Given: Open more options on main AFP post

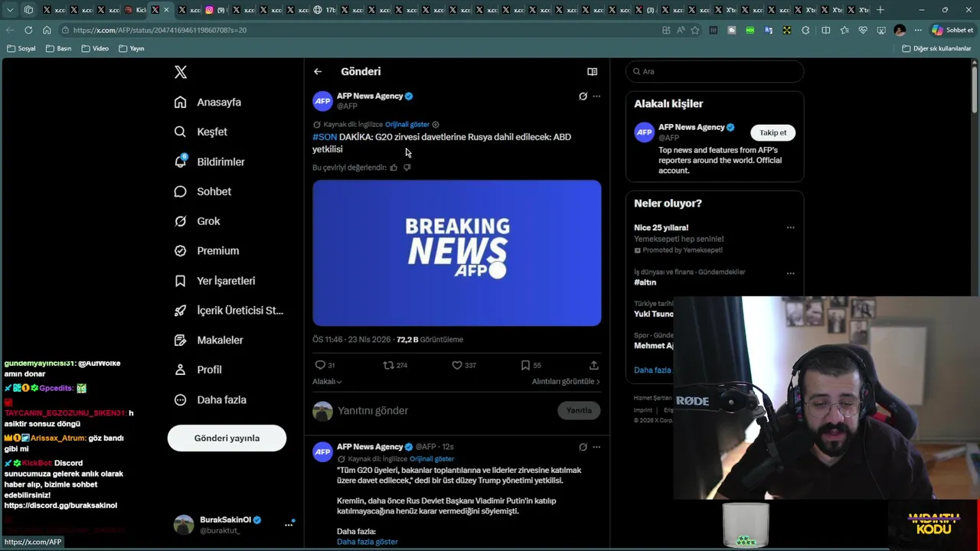Looking at the screenshot, I should [596, 96].
